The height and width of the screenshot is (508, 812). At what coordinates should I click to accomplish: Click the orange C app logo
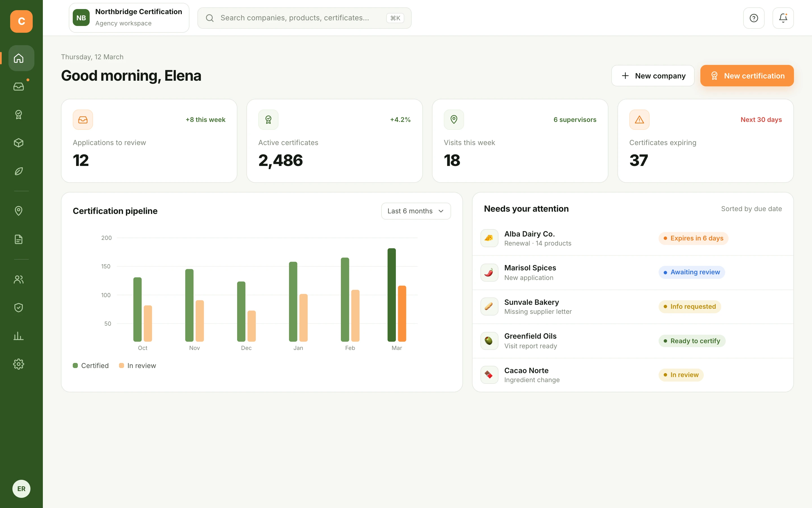point(21,21)
